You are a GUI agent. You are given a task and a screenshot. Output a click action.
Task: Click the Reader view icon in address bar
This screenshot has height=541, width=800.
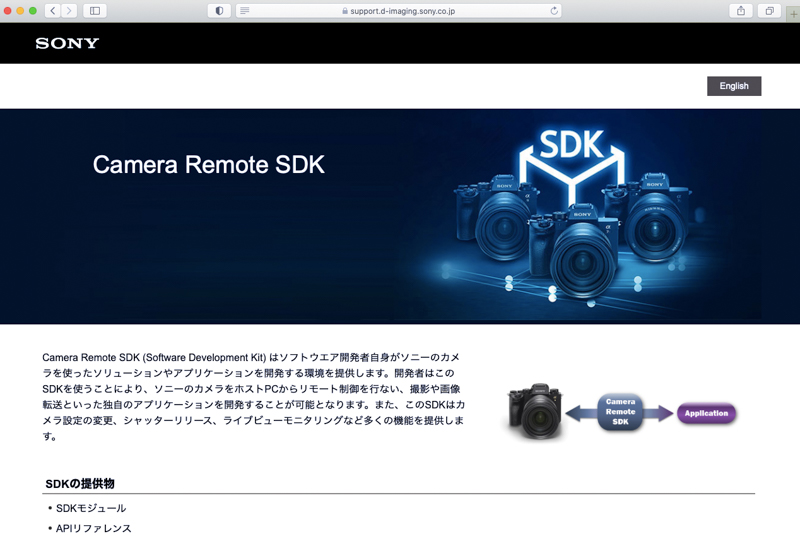click(245, 11)
